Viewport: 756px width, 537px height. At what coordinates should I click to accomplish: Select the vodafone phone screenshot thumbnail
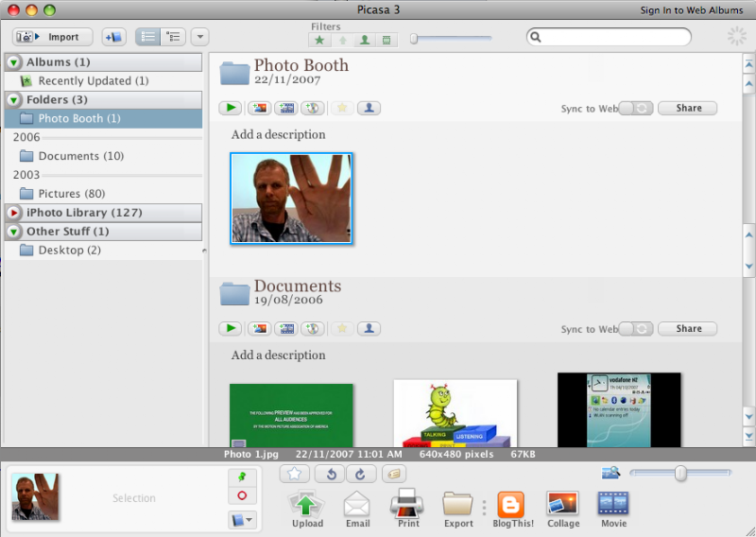coord(619,410)
